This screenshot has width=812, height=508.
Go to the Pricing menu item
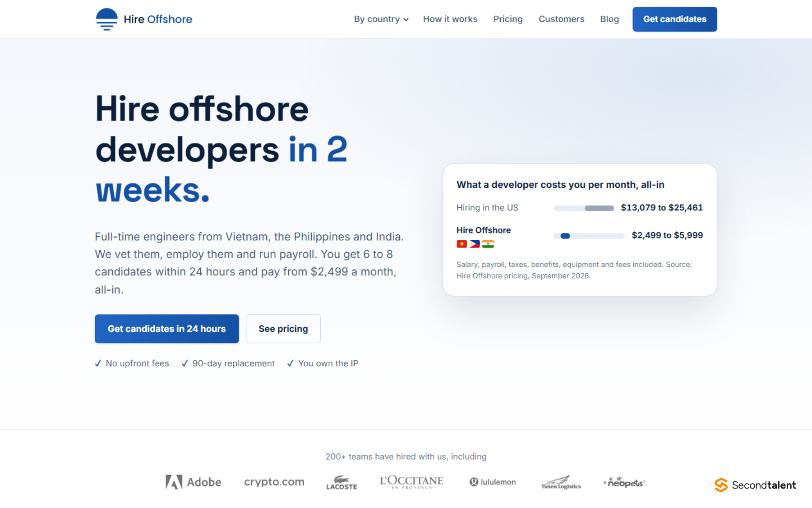tap(508, 19)
